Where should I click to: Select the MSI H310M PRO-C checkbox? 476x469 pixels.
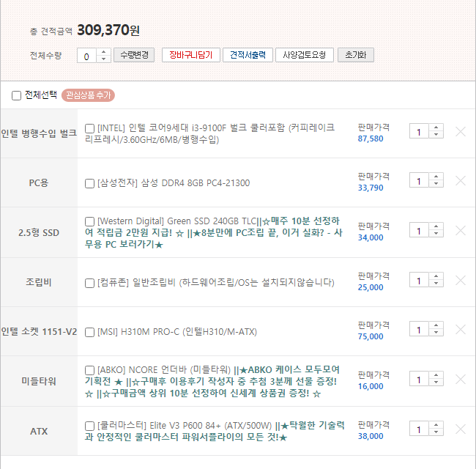pos(89,332)
